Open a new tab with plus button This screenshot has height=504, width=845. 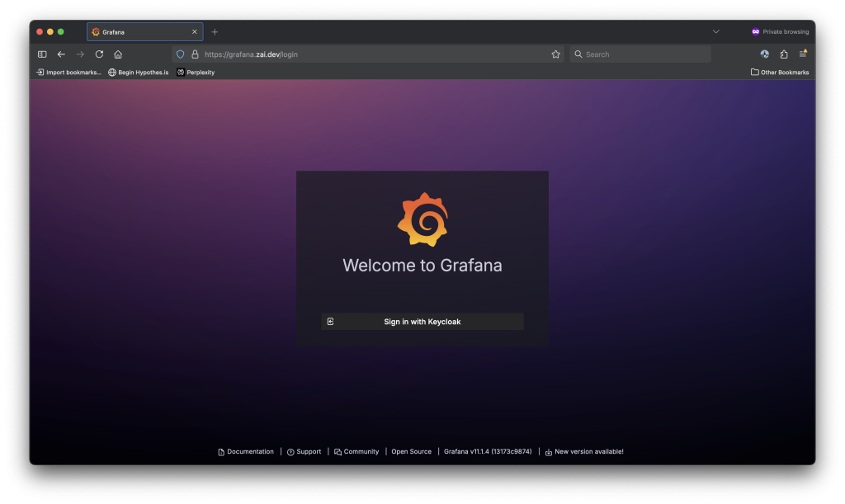[x=215, y=32]
